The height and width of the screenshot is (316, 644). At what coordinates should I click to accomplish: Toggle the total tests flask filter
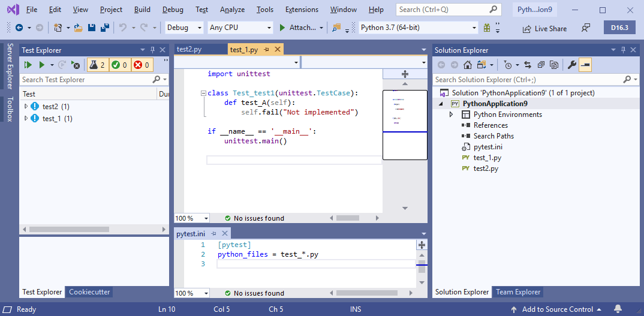(x=98, y=65)
